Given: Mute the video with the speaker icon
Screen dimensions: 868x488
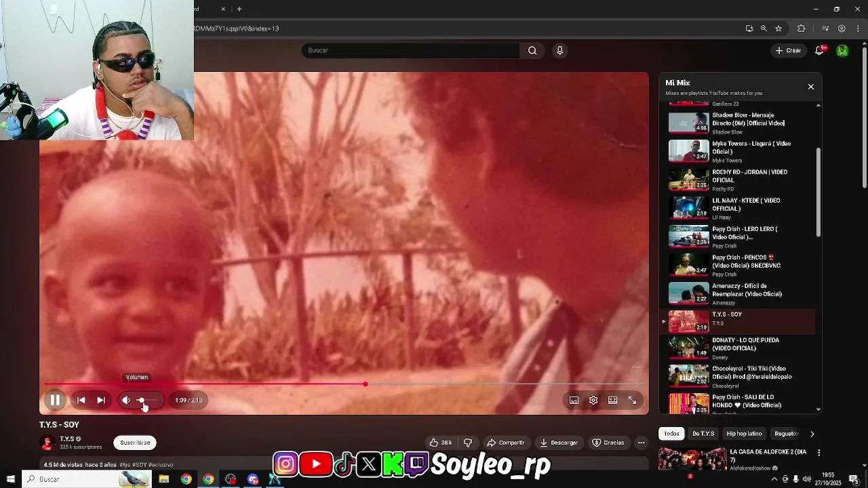Looking at the screenshot, I should (126, 400).
